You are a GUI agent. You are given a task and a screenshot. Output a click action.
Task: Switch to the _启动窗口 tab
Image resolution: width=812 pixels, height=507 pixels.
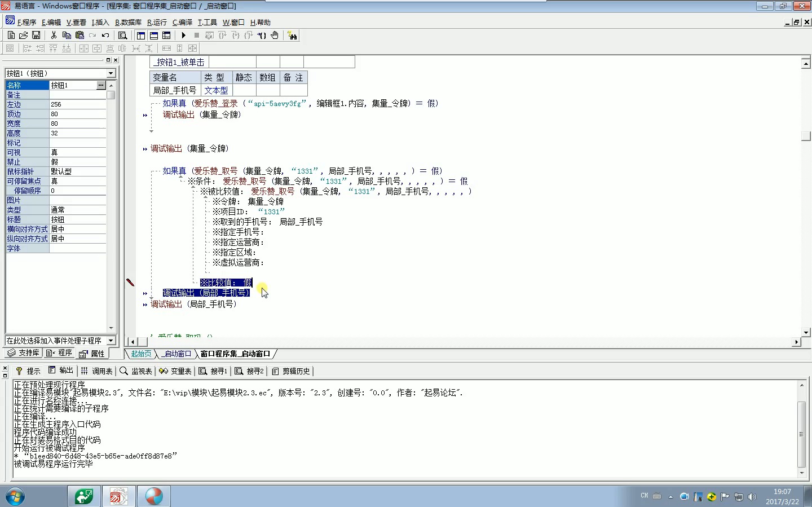click(x=177, y=354)
